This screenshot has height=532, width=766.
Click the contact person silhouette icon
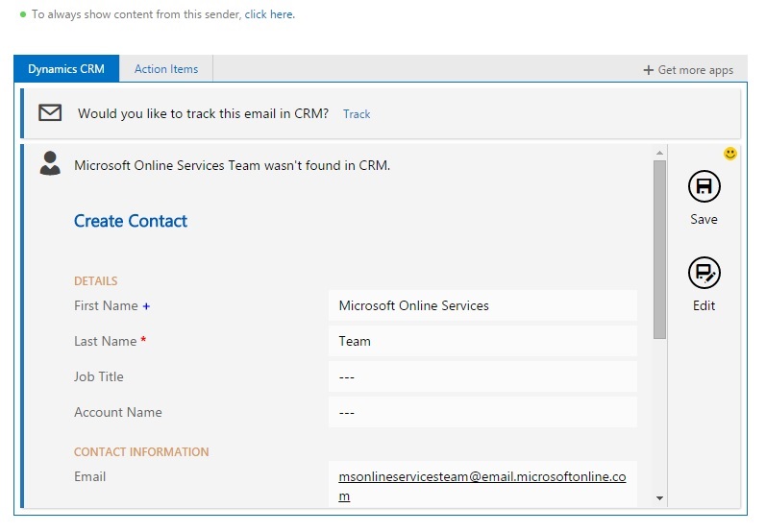(x=50, y=163)
